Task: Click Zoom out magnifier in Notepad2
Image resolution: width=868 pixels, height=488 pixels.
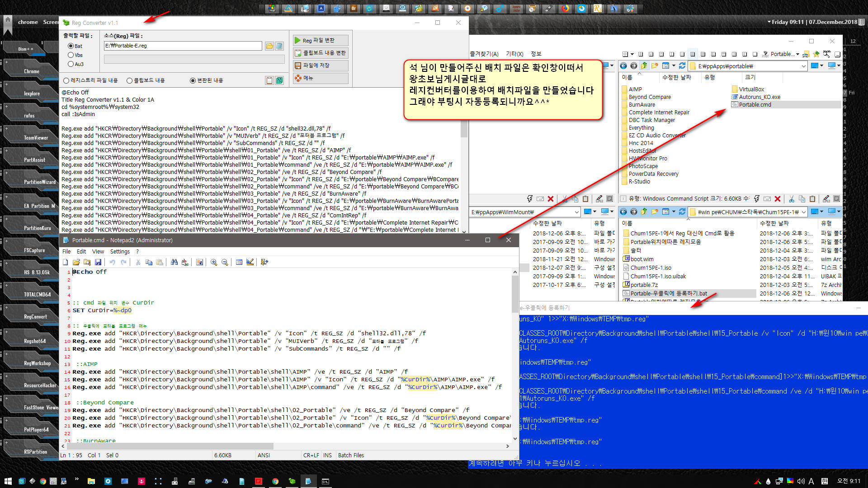Action: [x=225, y=262]
